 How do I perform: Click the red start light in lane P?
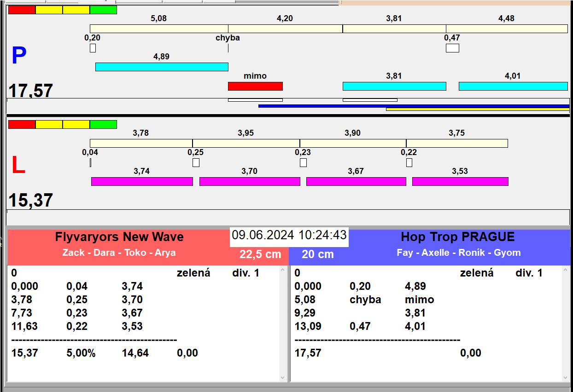(22, 10)
